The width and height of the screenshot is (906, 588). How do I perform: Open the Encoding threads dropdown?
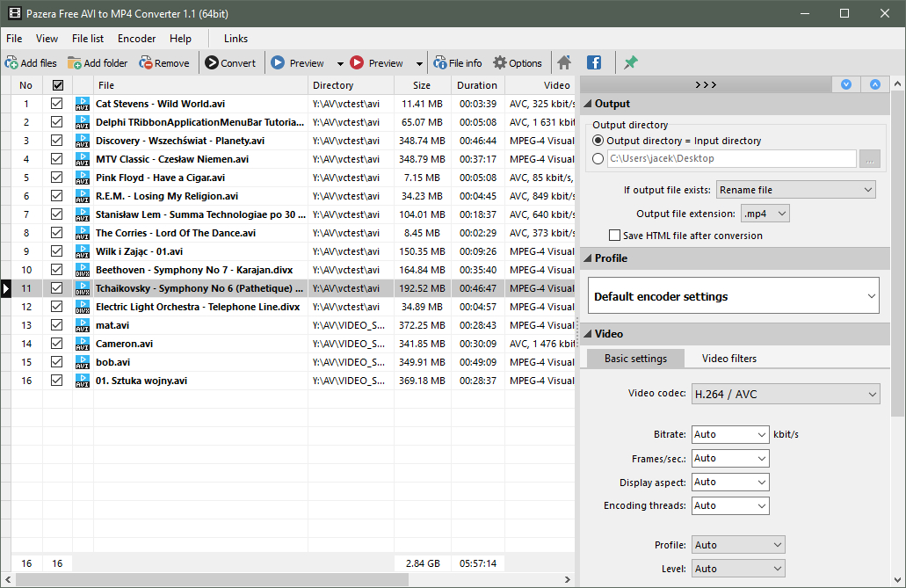729,506
